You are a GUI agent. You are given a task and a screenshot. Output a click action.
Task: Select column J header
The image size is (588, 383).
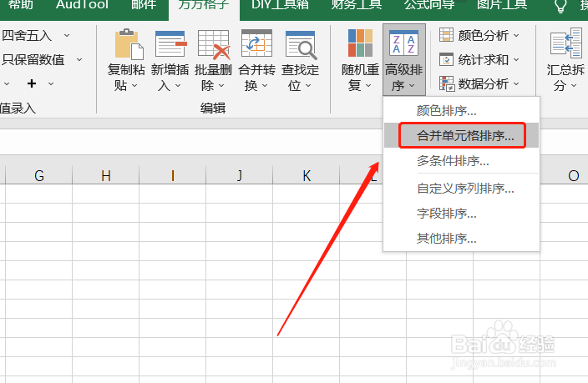(x=239, y=175)
